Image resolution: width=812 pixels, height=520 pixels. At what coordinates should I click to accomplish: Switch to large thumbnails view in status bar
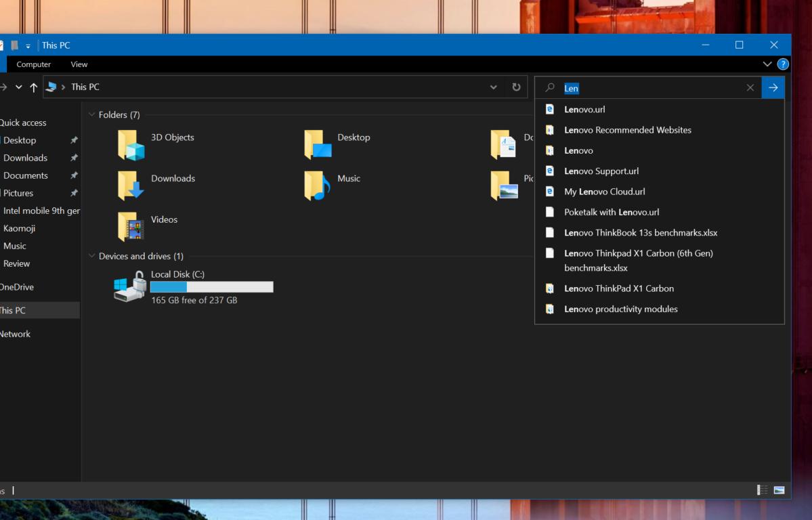tap(779, 490)
